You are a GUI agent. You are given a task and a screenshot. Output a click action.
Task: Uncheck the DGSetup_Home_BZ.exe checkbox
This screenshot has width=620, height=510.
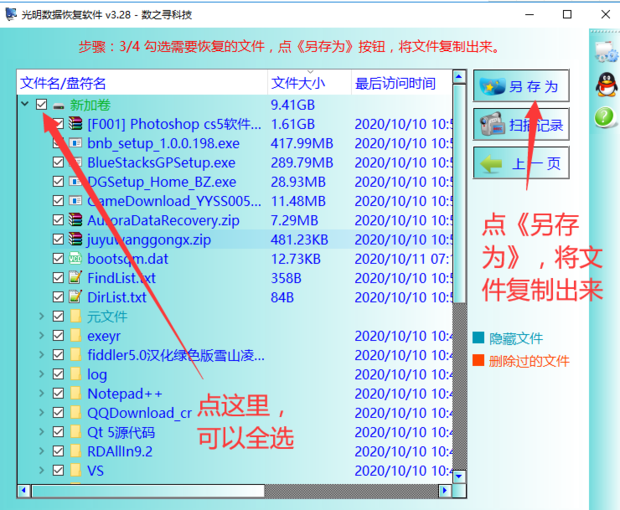[x=58, y=181]
